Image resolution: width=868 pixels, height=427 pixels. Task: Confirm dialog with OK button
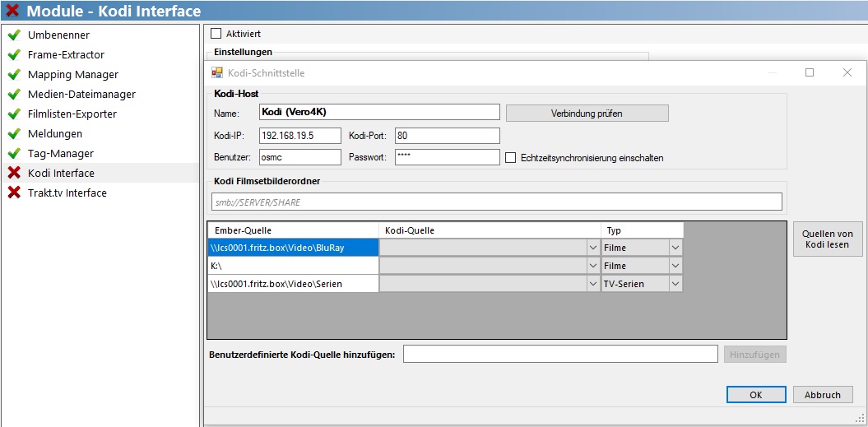click(756, 395)
